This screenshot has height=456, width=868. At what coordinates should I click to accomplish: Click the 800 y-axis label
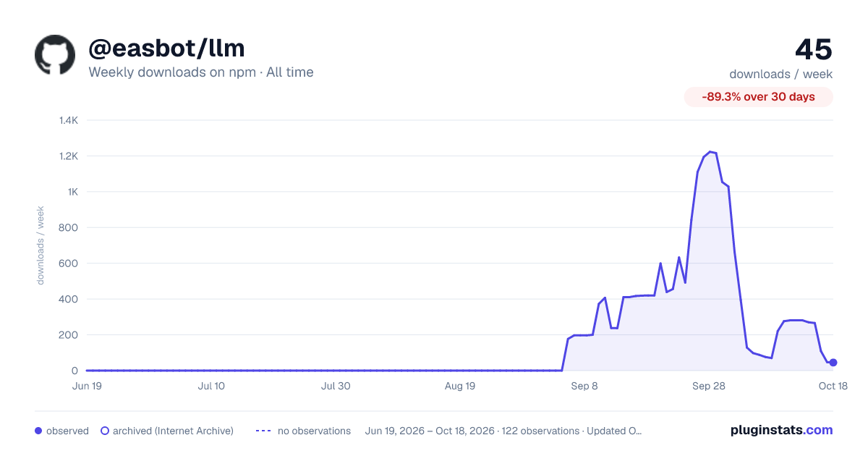tap(69, 227)
